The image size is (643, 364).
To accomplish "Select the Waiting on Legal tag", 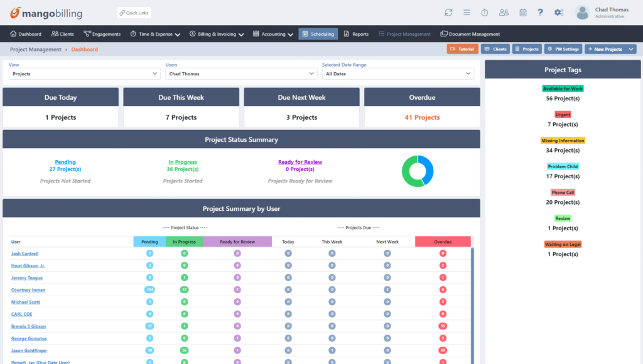I will [563, 244].
